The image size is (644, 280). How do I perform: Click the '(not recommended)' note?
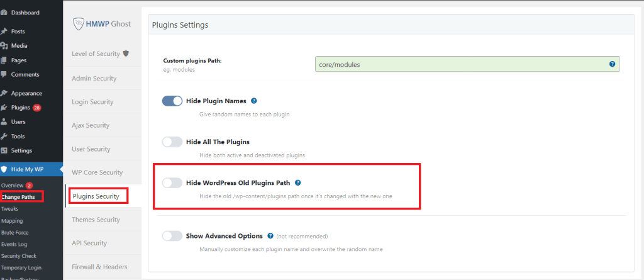[x=302, y=236]
